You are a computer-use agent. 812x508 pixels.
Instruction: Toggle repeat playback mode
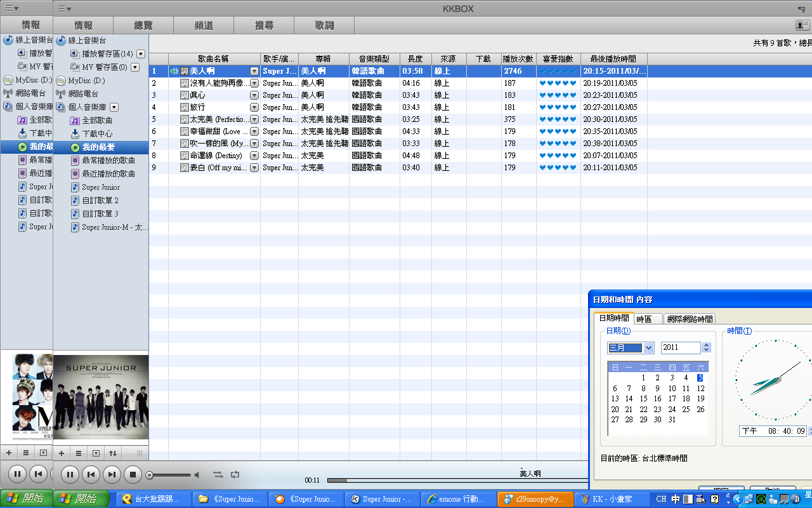pos(235,474)
